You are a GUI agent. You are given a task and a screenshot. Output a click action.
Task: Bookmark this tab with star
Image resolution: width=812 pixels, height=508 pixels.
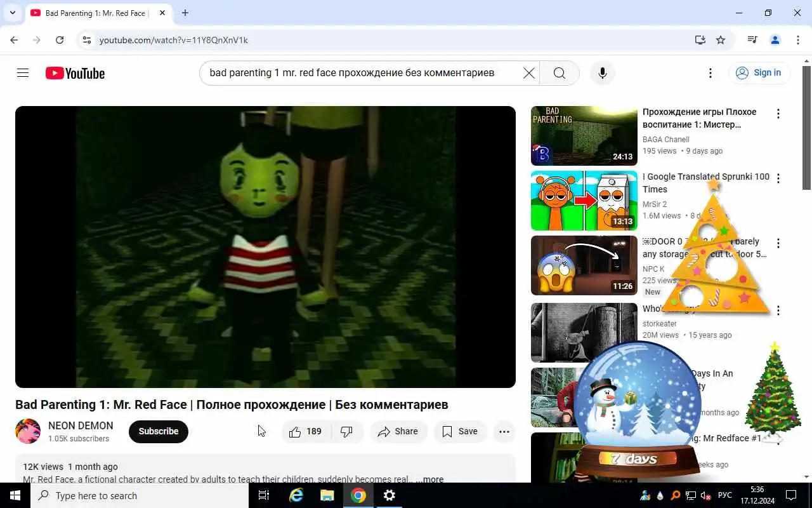[x=721, y=40]
